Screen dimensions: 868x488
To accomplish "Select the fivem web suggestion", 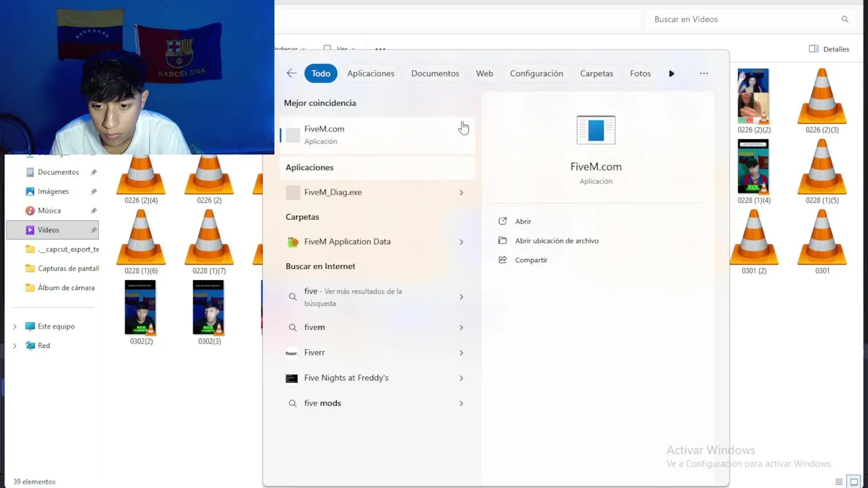I will pos(377,327).
